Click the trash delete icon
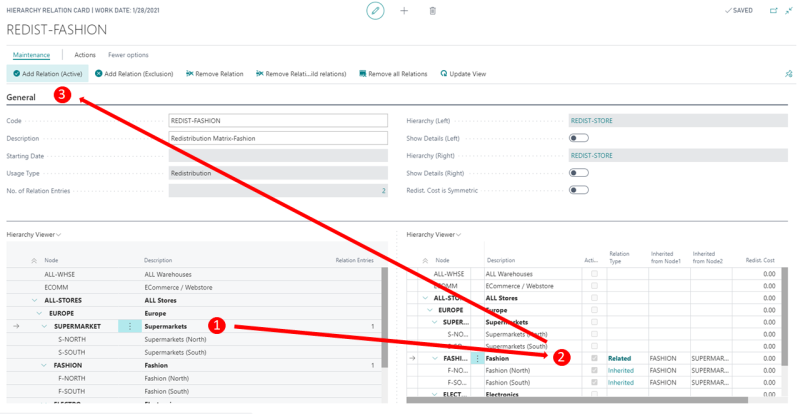 click(432, 11)
